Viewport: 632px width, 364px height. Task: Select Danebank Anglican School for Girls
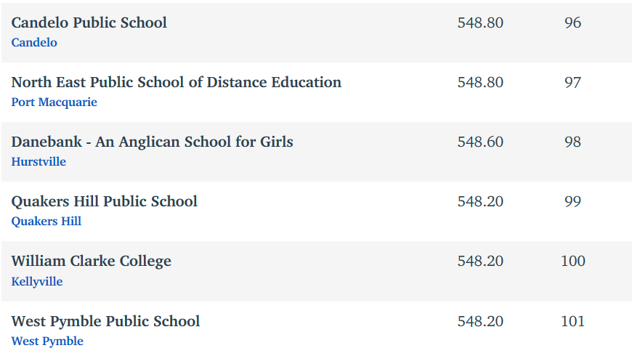pos(152,142)
